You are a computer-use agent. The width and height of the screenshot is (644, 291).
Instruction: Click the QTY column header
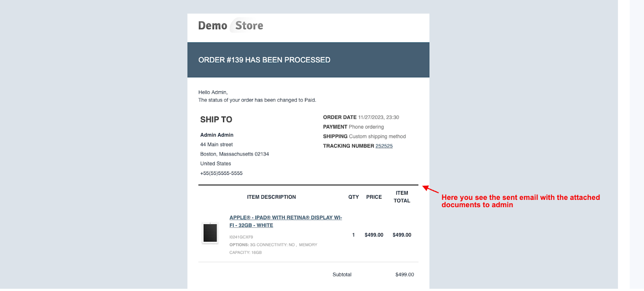pos(353,197)
